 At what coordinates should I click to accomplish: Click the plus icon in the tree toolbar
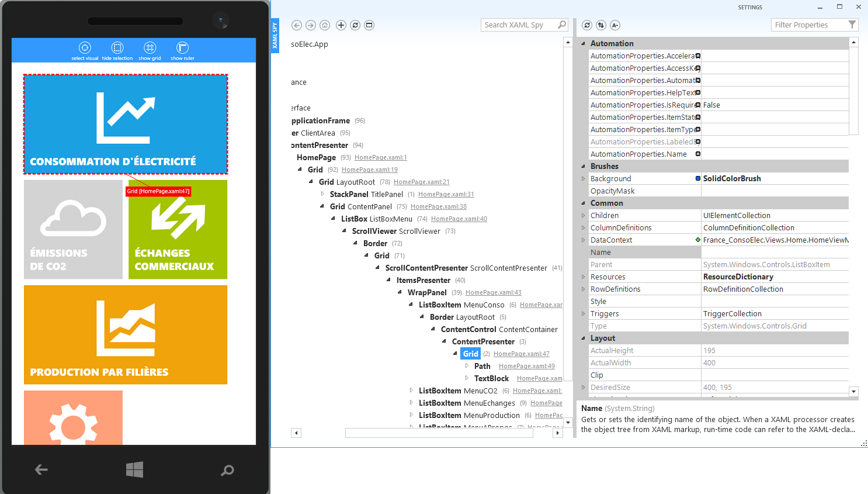click(x=341, y=25)
